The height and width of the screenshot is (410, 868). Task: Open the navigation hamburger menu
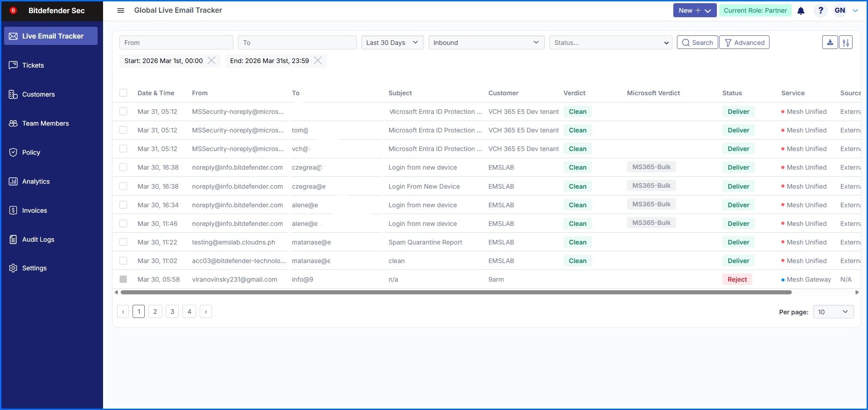121,10
